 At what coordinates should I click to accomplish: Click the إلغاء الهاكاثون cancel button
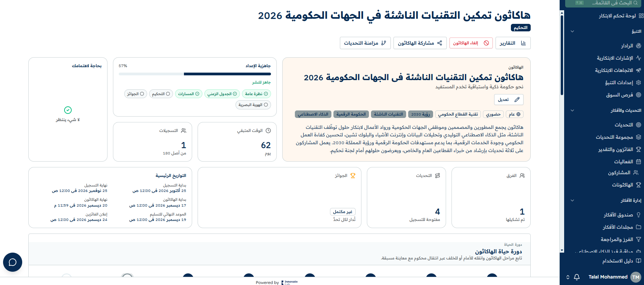[471, 43]
